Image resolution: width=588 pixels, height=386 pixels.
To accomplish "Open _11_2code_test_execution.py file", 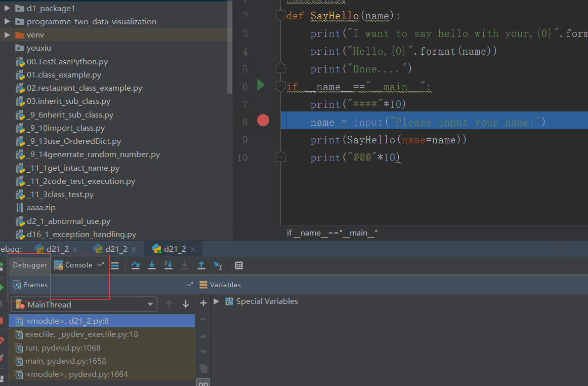I will 76,181.
